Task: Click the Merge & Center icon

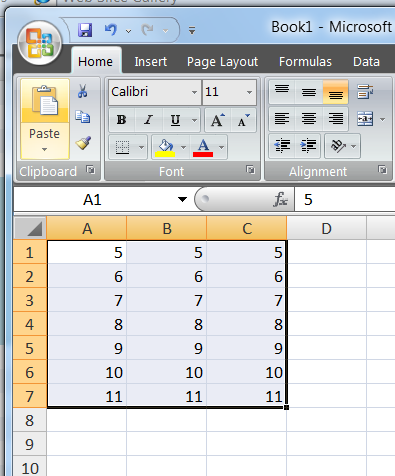Action: 365,119
